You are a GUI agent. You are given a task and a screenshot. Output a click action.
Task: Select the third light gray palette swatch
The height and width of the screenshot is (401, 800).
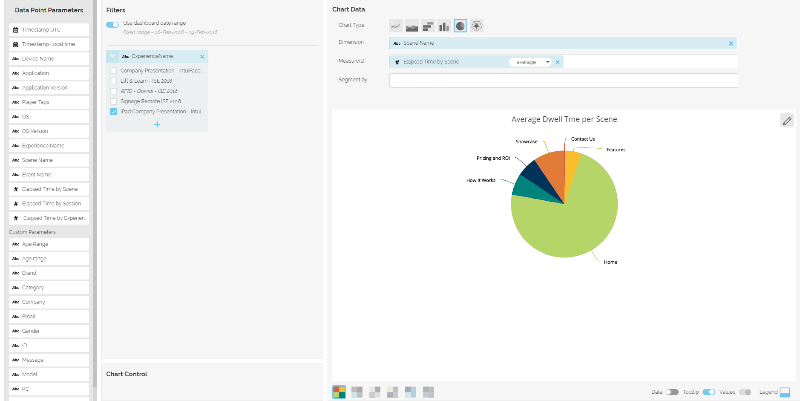click(374, 392)
